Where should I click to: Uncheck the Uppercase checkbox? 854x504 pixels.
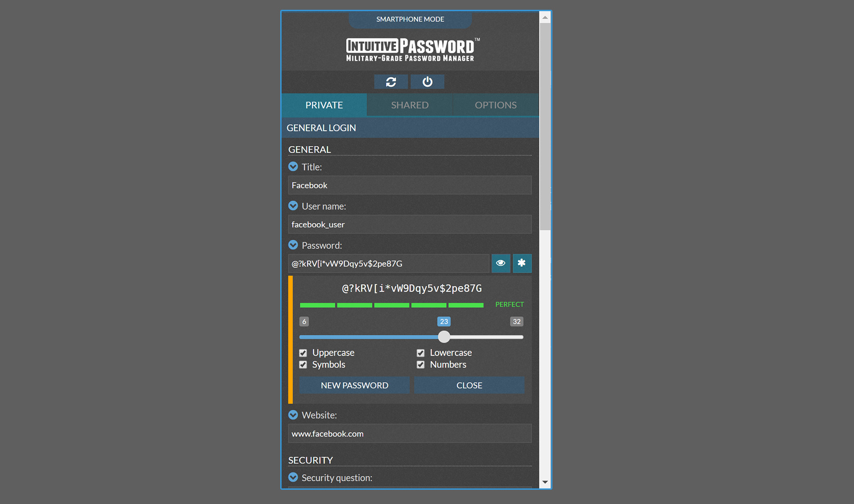(x=303, y=353)
